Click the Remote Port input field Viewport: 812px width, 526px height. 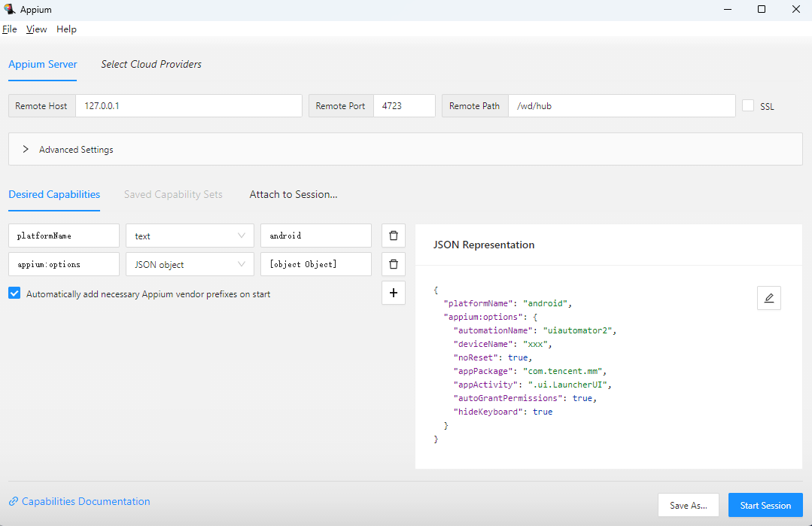(x=404, y=105)
